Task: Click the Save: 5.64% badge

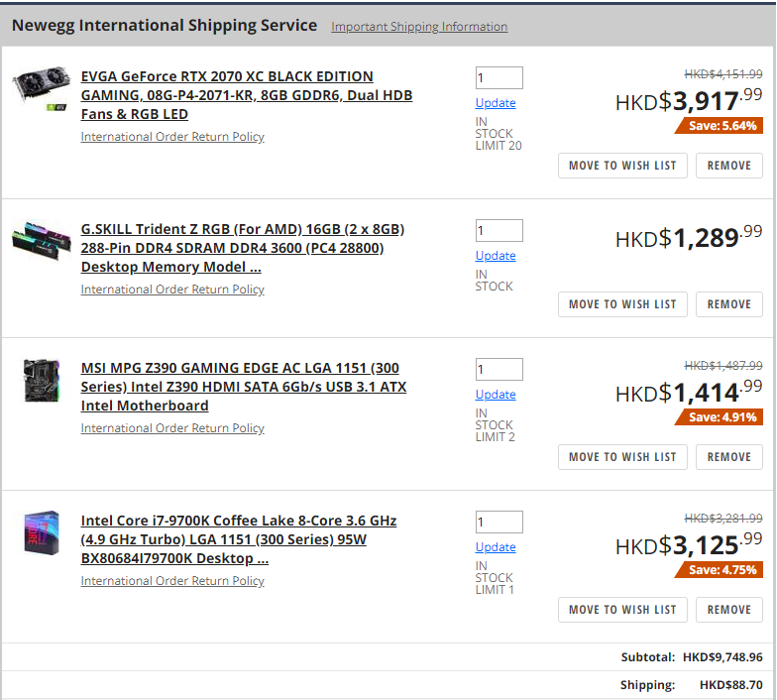Action: 719,126
